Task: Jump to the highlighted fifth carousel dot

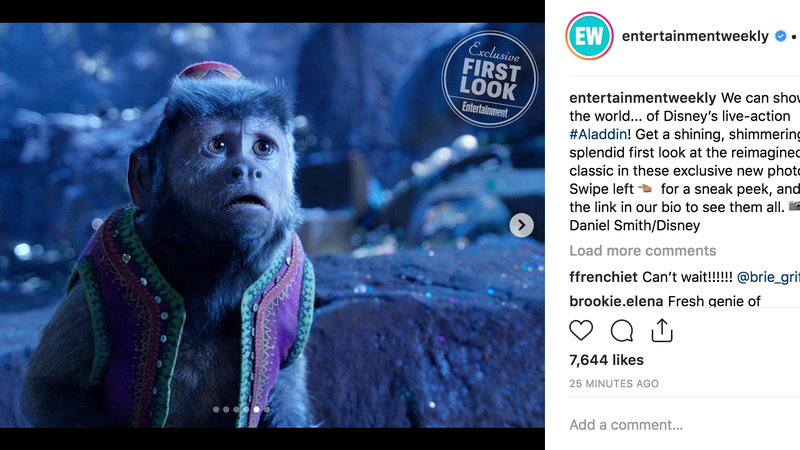Action: [x=257, y=409]
